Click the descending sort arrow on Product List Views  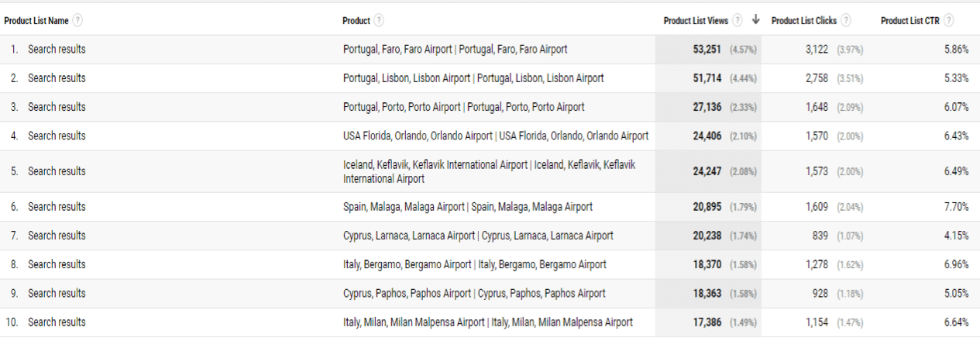[x=755, y=21]
